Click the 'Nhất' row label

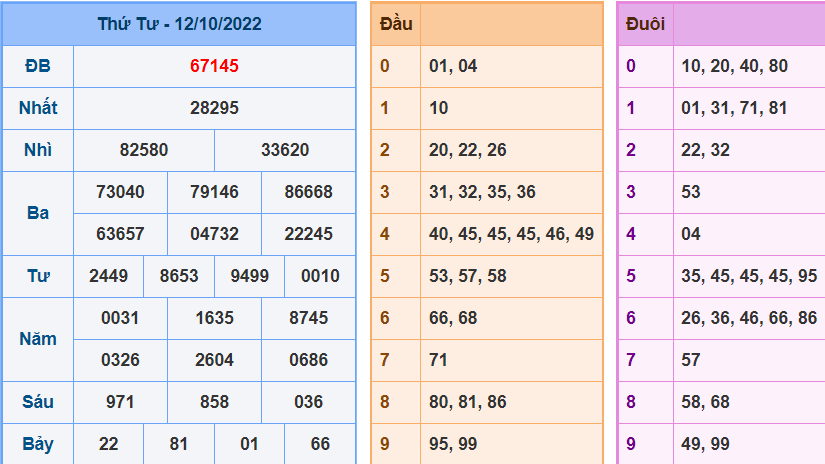point(38,108)
